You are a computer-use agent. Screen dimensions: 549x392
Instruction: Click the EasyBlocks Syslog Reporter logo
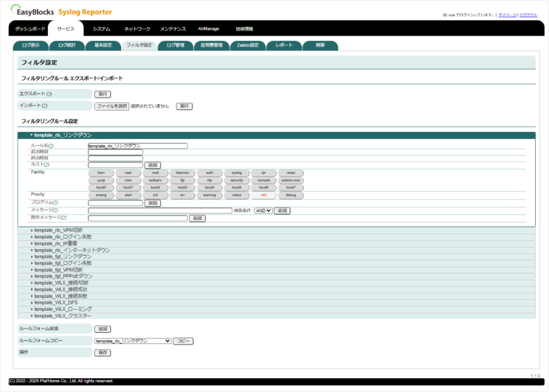[x=61, y=11]
